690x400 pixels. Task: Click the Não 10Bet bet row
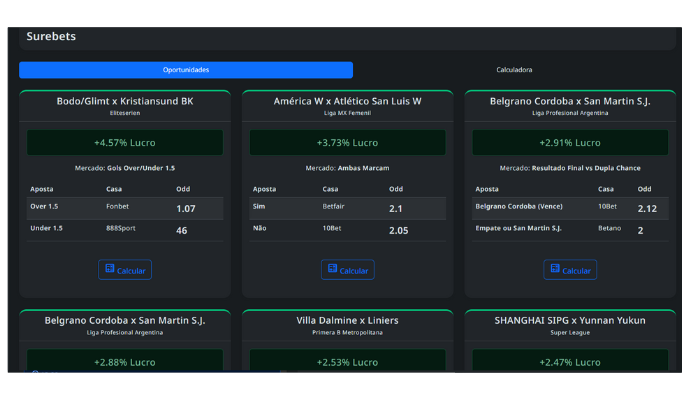[347, 229]
